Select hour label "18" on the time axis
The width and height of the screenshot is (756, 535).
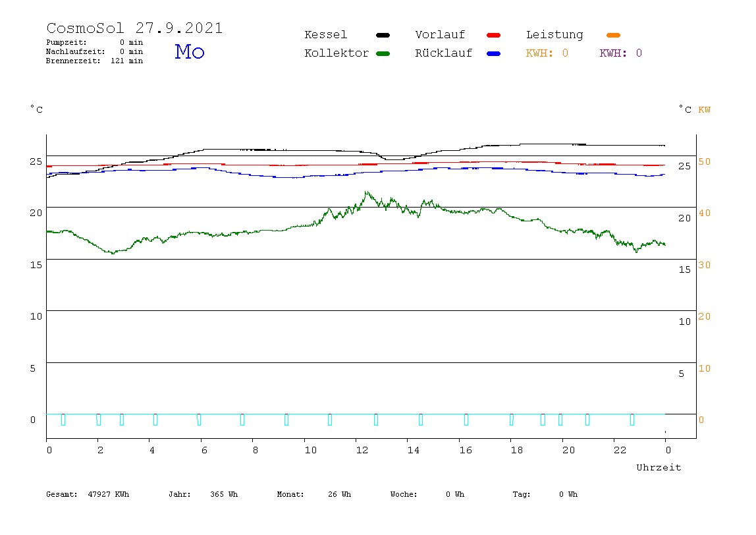[x=517, y=451]
